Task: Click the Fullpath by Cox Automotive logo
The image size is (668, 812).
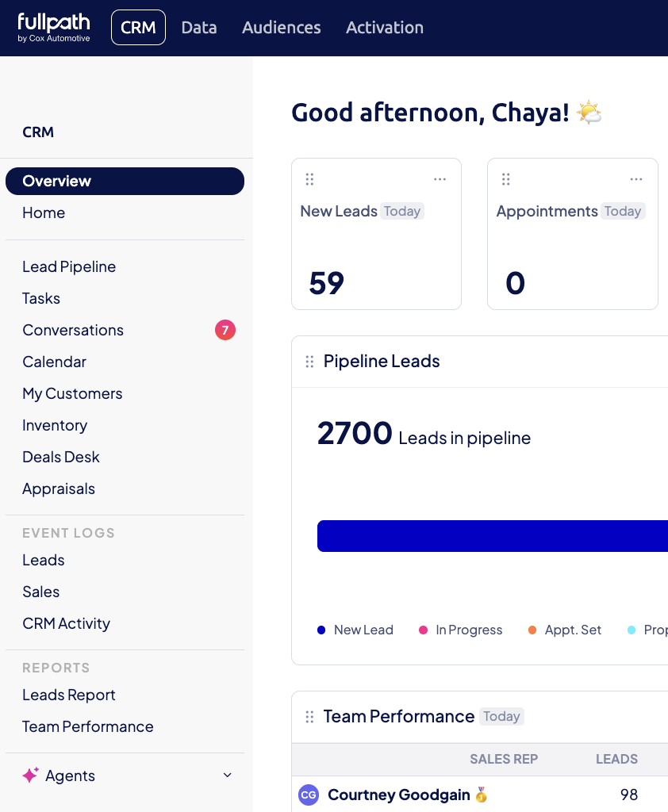Action: (54, 28)
